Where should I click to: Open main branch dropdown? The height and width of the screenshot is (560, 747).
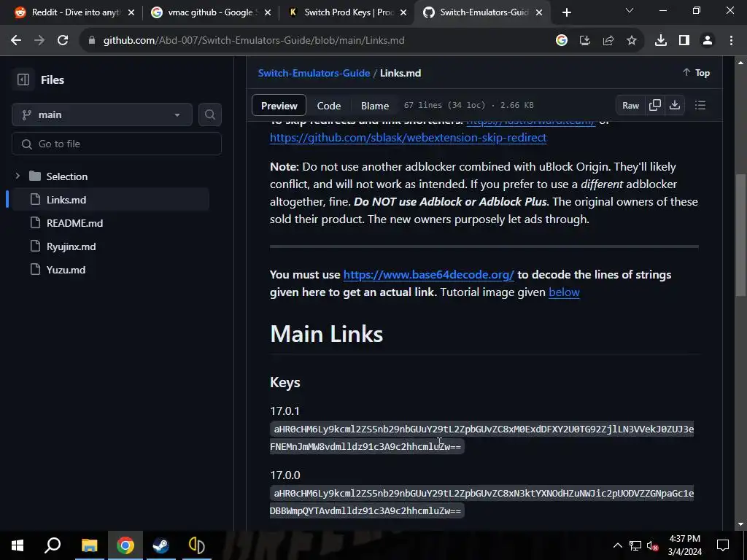click(102, 114)
